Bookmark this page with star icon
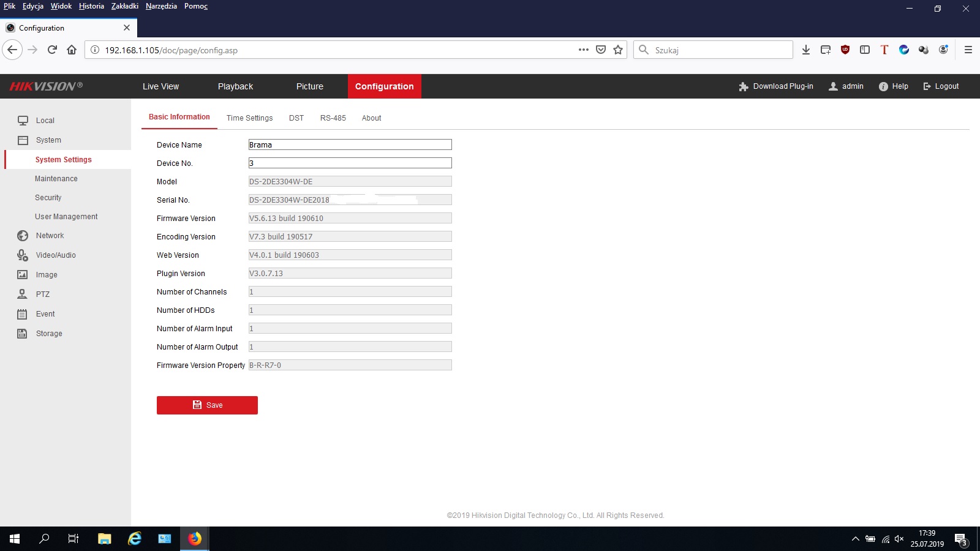 [618, 50]
